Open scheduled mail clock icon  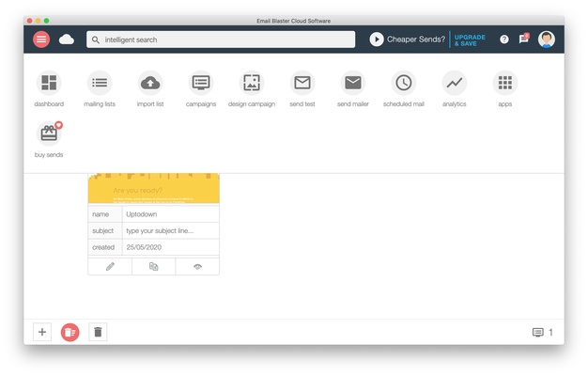tap(404, 83)
